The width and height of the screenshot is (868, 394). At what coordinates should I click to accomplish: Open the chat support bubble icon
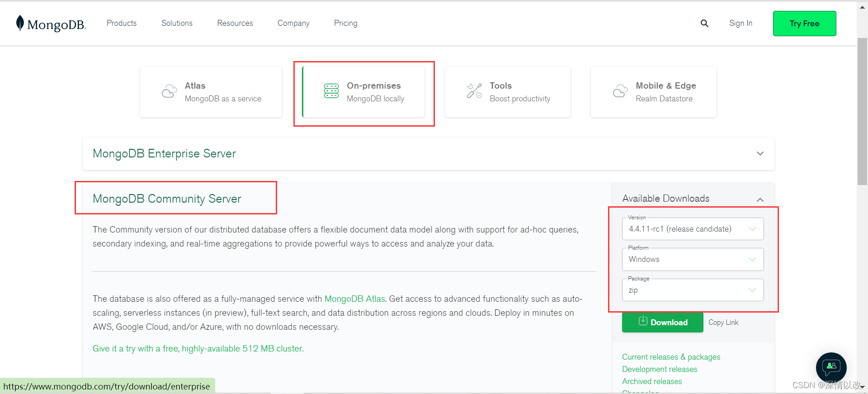click(831, 367)
